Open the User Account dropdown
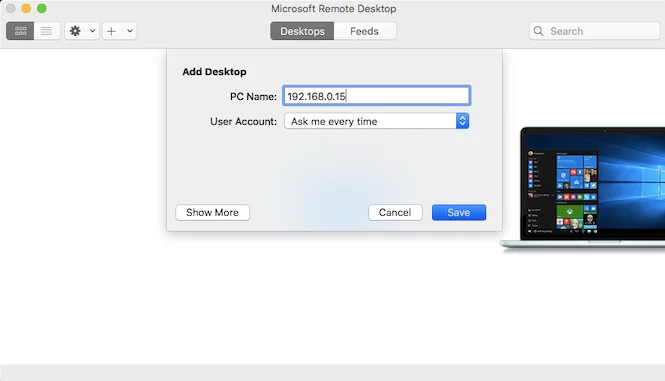665x381 pixels. 376,121
